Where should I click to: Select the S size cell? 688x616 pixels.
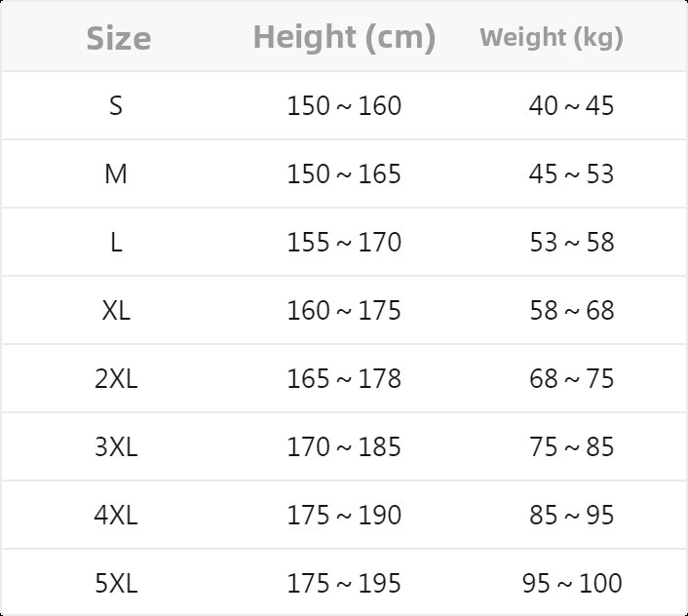[116, 105]
